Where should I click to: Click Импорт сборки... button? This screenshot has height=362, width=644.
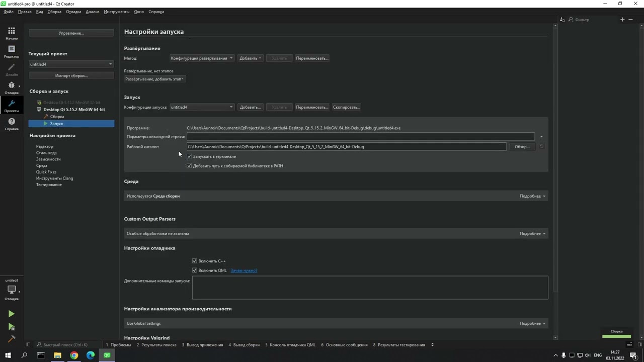71,76
